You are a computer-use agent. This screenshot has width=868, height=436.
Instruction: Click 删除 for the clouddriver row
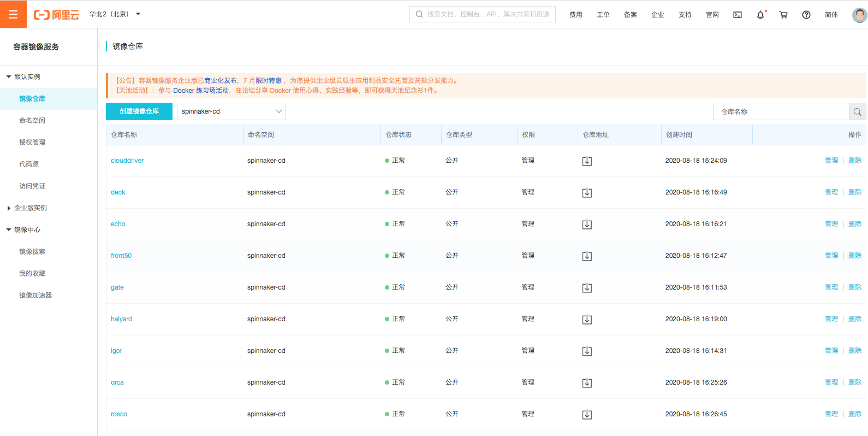tap(855, 161)
